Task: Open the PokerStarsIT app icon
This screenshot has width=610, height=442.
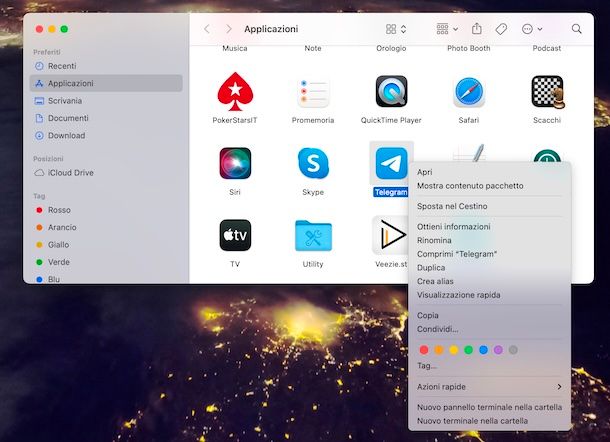Action: pos(235,92)
